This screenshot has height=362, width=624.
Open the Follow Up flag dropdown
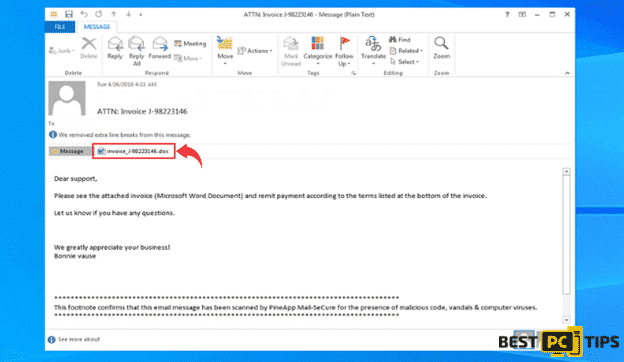(x=344, y=51)
